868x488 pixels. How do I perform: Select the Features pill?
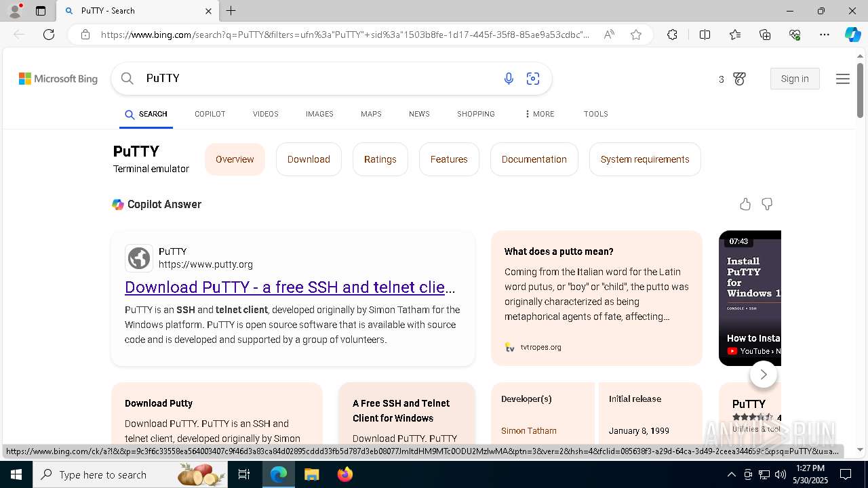(449, 159)
